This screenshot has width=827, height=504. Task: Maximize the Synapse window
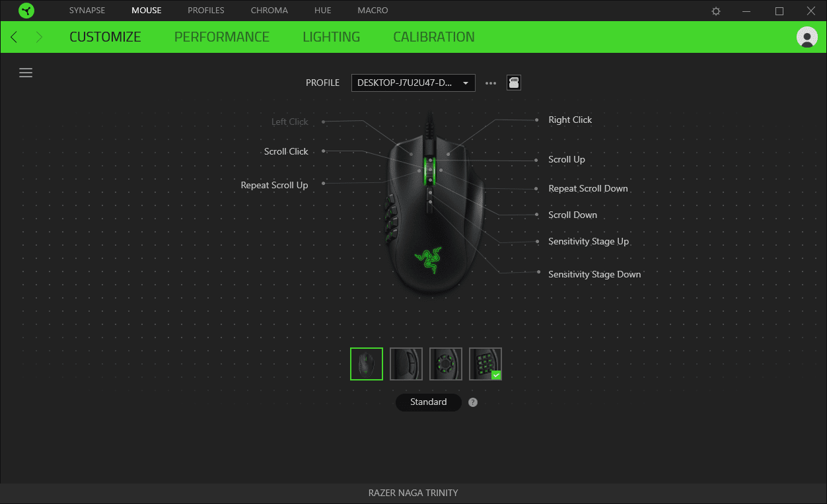(779, 11)
